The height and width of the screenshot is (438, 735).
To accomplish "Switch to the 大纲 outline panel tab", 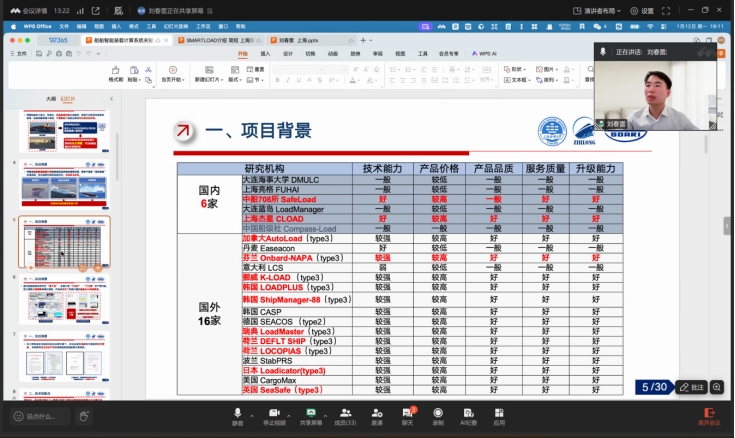I will point(50,99).
